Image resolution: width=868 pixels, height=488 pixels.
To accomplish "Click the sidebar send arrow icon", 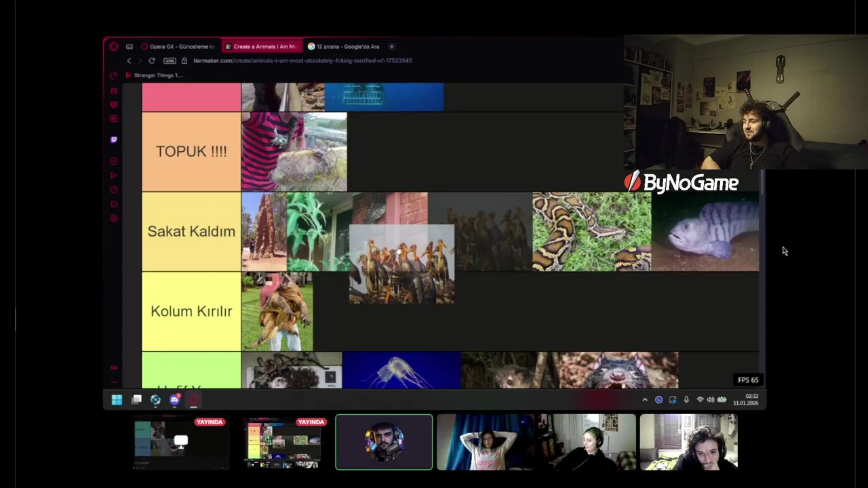I will point(113,176).
